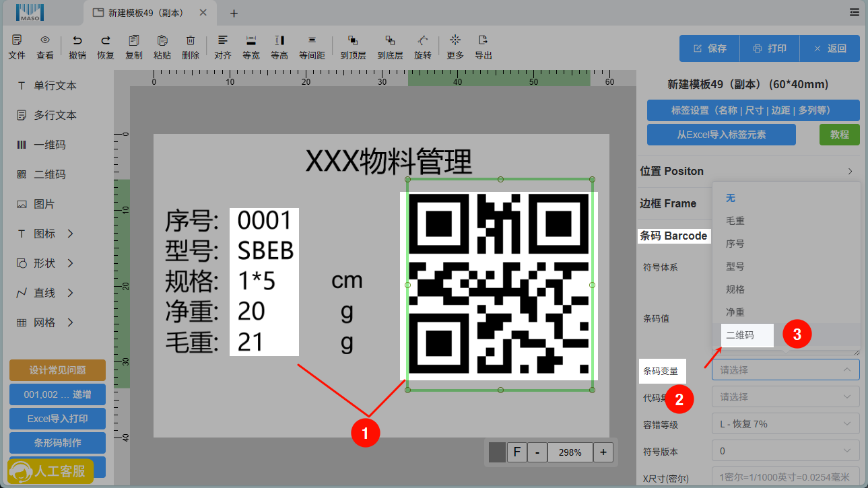The width and height of the screenshot is (868, 488).
Task: Choose 净重 in the variable dropdown list
Action: [786, 312]
